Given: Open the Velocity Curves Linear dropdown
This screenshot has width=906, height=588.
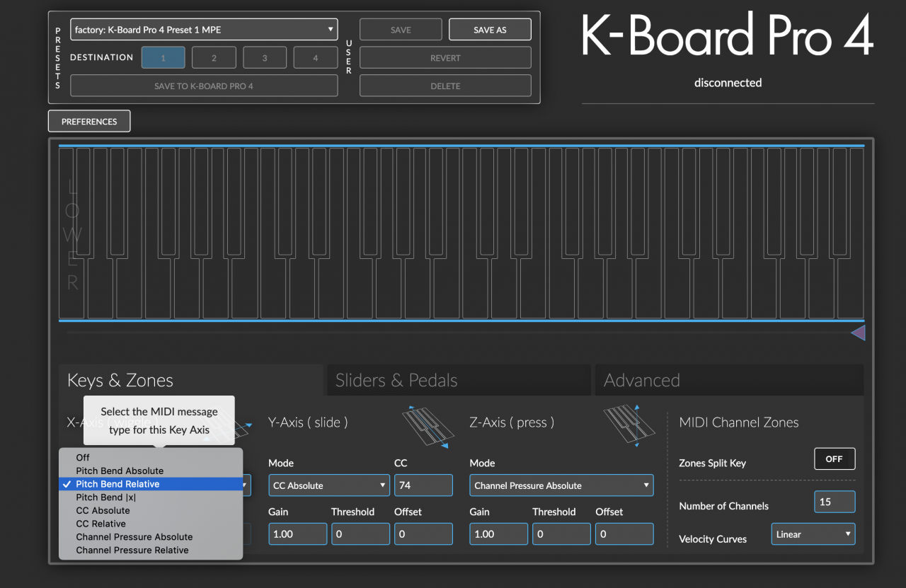Looking at the screenshot, I should [x=813, y=534].
